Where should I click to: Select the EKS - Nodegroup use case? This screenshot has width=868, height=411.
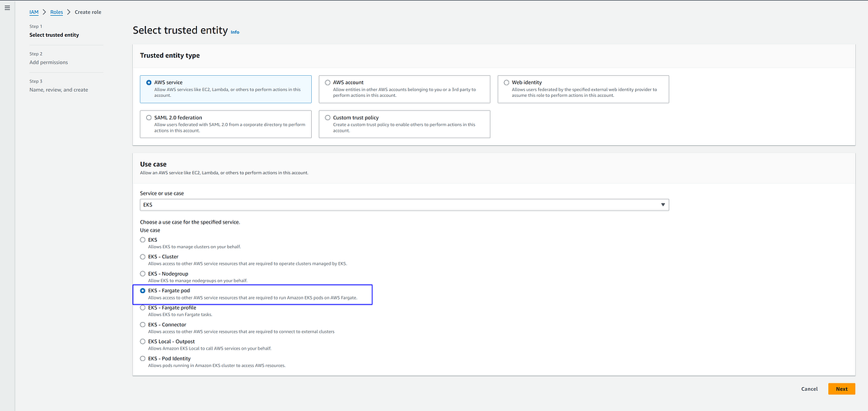pyautogui.click(x=142, y=274)
